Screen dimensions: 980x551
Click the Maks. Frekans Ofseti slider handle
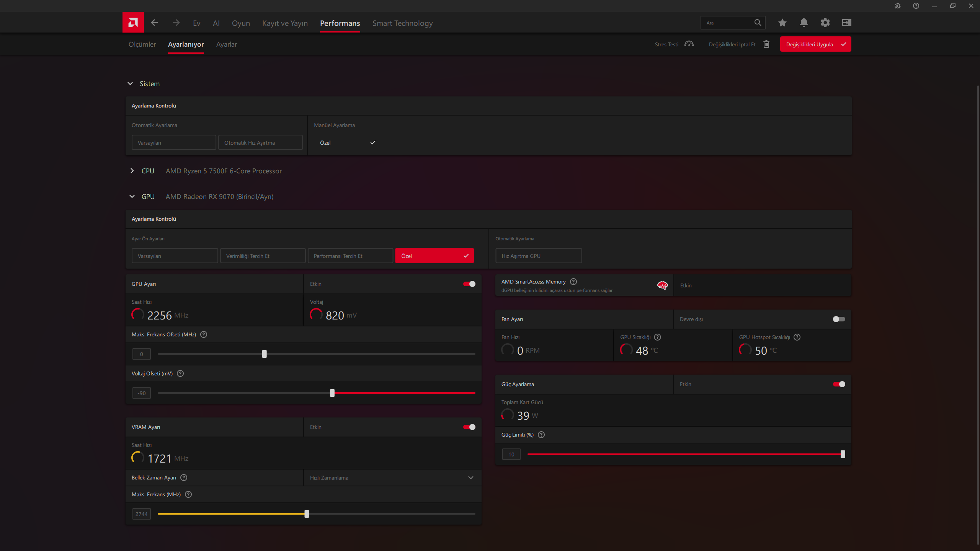tap(264, 354)
